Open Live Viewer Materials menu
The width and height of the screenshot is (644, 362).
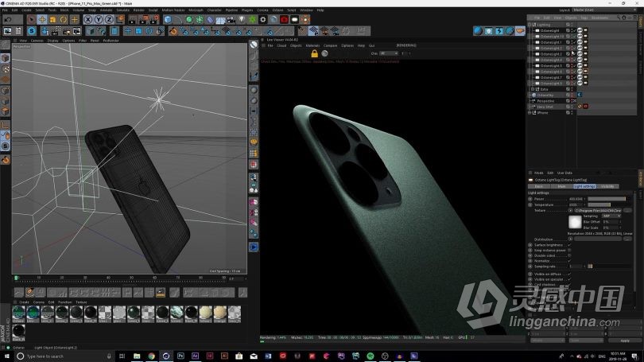[x=312, y=45]
